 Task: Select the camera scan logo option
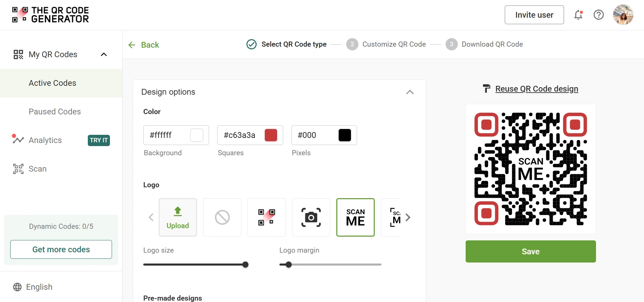coord(311,217)
